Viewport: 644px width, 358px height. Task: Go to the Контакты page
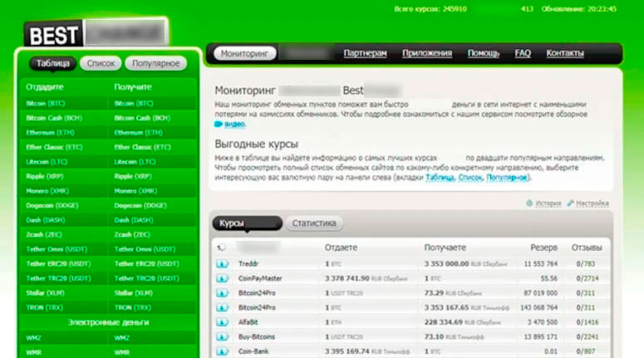point(565,53)
